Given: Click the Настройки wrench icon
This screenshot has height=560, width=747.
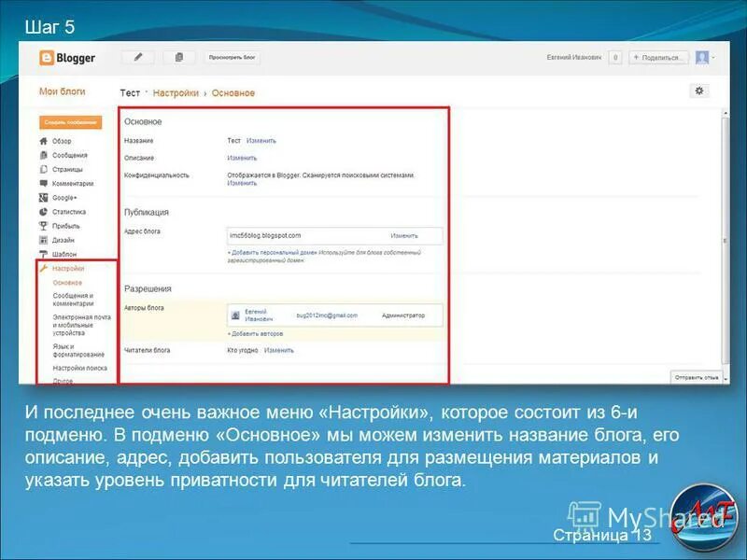Looking at the screenshot, I should (43, 268).
